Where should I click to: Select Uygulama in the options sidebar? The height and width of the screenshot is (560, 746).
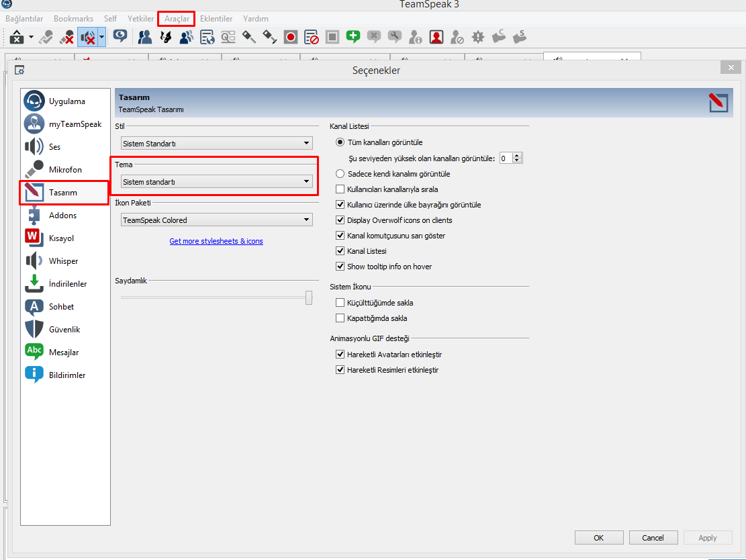click(65, 101)
